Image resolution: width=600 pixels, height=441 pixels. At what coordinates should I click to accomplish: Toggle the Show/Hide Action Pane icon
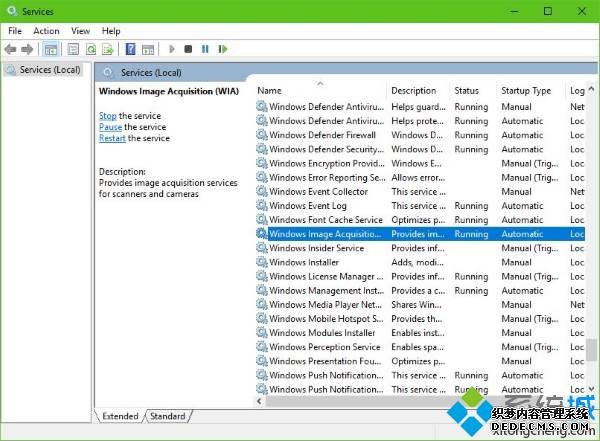148,49
